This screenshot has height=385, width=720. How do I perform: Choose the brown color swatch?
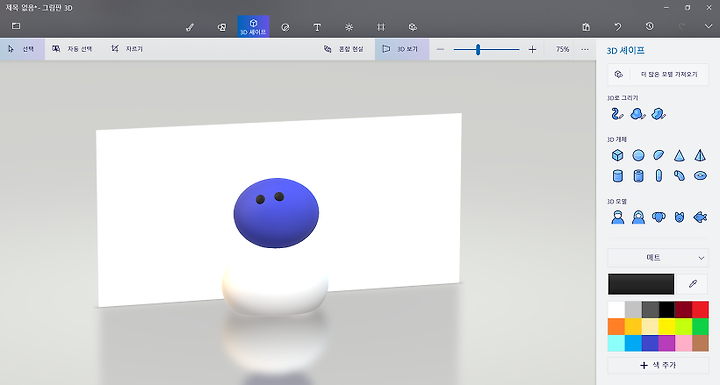700,343
